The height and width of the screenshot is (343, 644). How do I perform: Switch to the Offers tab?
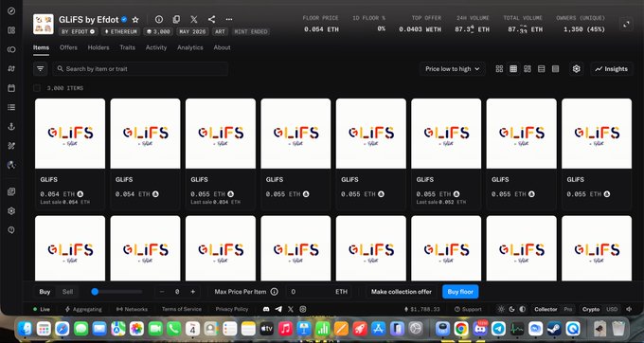(68, 47)
